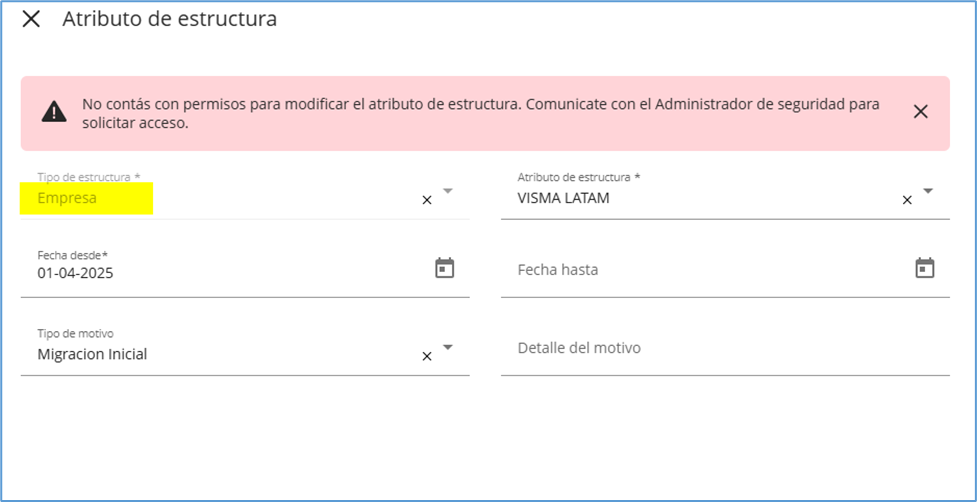Click the Atributo de estructura dialog title
Viewport: 977px width, 502px height.
click(169, 19)
